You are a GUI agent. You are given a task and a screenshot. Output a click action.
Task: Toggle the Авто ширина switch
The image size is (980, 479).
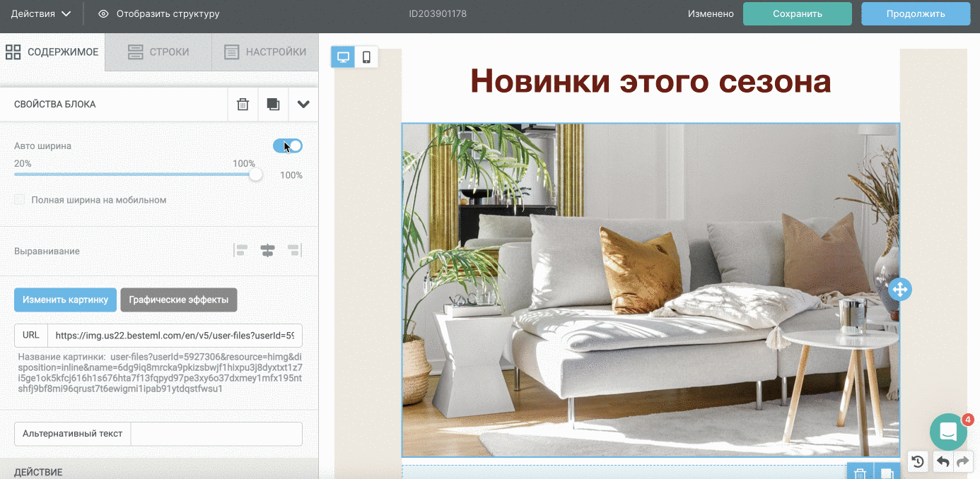coord(288,146)
